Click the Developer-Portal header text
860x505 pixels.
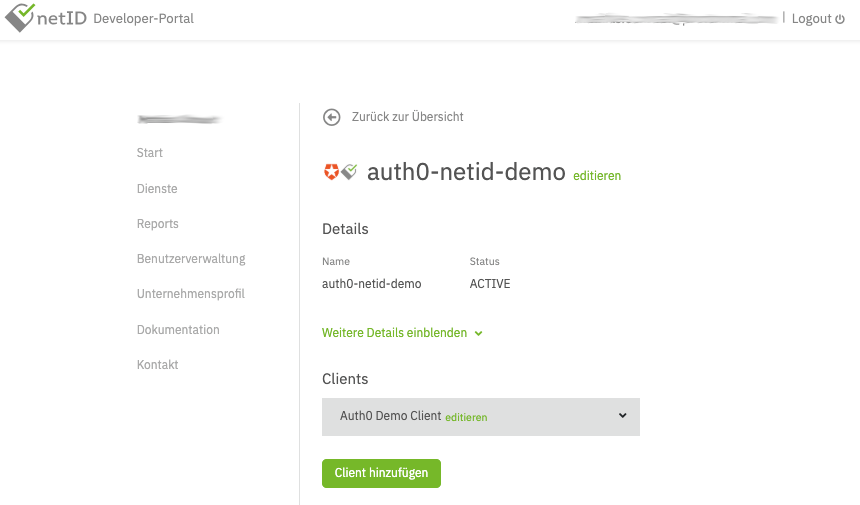144,19
